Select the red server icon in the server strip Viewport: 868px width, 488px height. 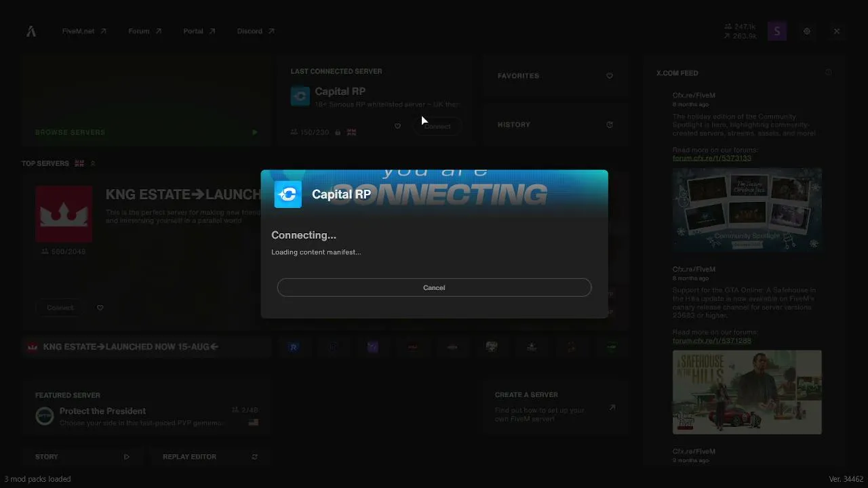(x=412, y=347)
